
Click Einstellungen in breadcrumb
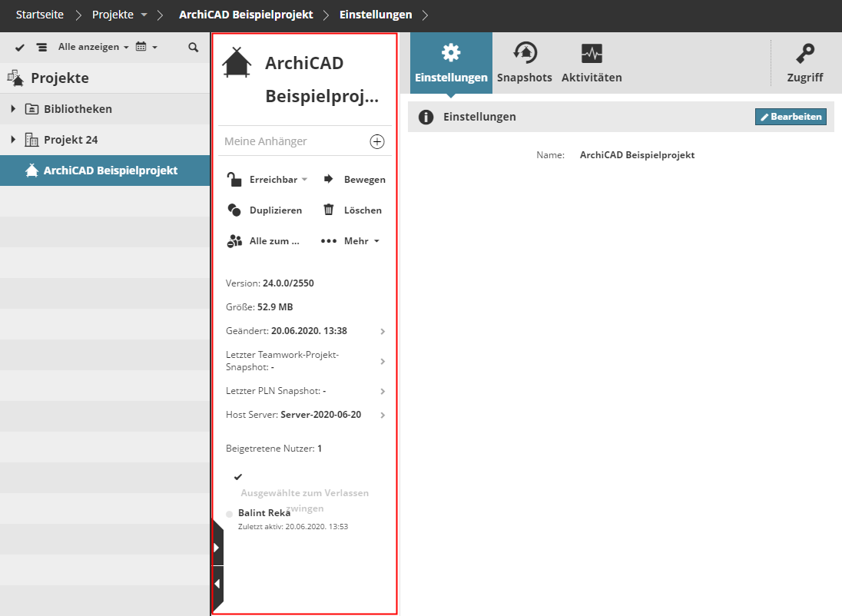(x=376, y=15)
